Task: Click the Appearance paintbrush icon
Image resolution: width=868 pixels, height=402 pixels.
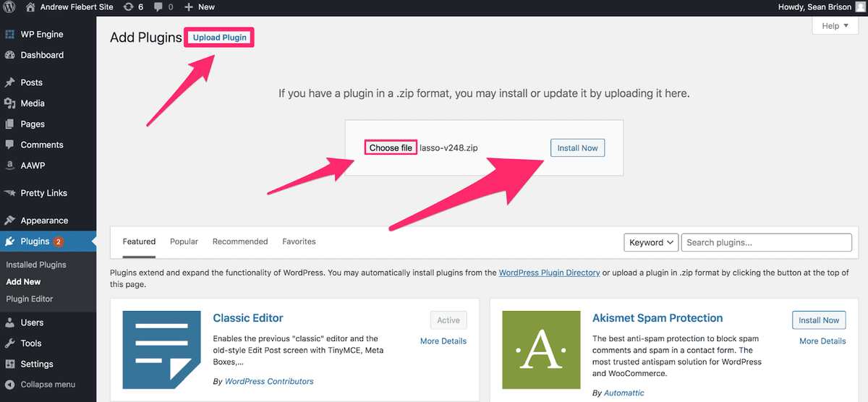Action: pyautogui.click(x=10, y=221)
